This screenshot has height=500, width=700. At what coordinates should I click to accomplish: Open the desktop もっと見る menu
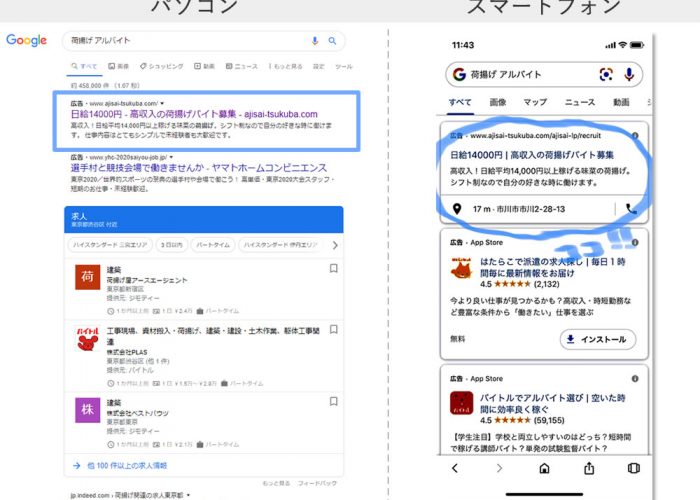(x=285, y=66)
